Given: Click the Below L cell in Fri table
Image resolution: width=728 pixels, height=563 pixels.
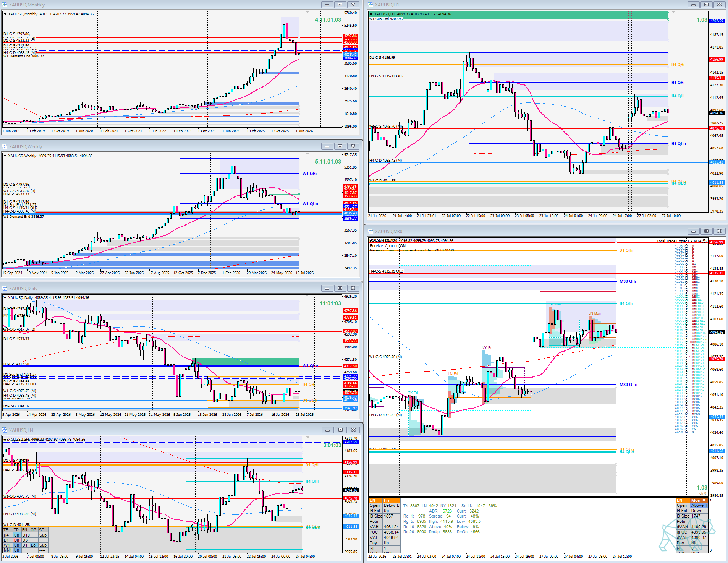Looking at the screenshot, I should [392, 506].
